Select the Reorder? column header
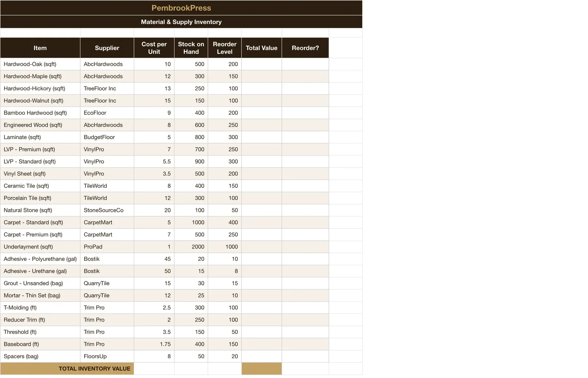The image size is (588, 378). pyautogui.click(x=305, y=48)
